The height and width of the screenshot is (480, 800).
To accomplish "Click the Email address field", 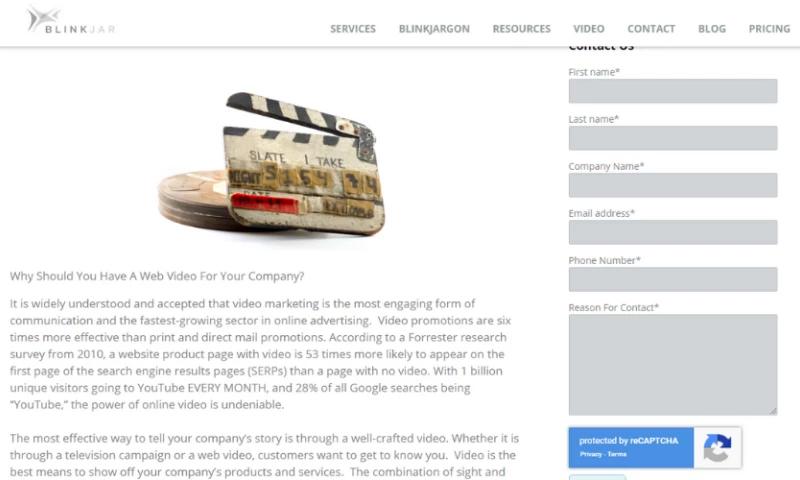I will coord(673,232).
